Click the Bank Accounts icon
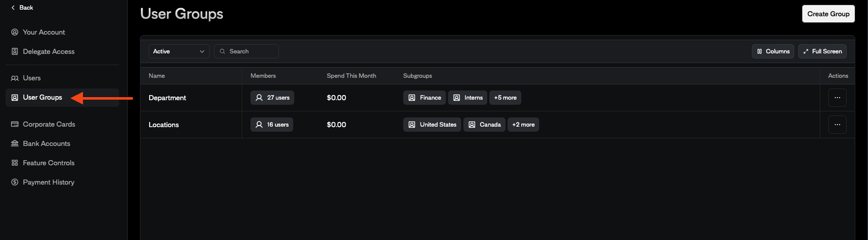The width and height of the screenshot is (868, 240). click(15, 143)
